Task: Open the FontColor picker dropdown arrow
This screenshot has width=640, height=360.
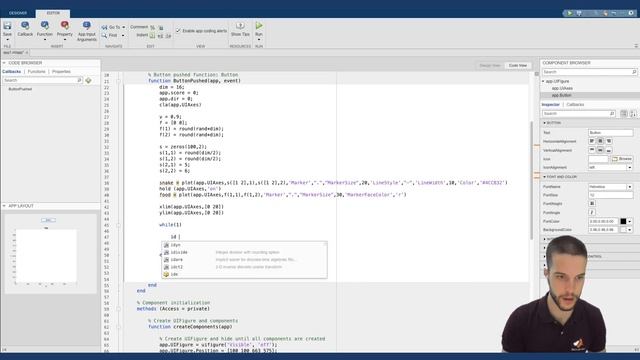Action: tap(630, 221)
